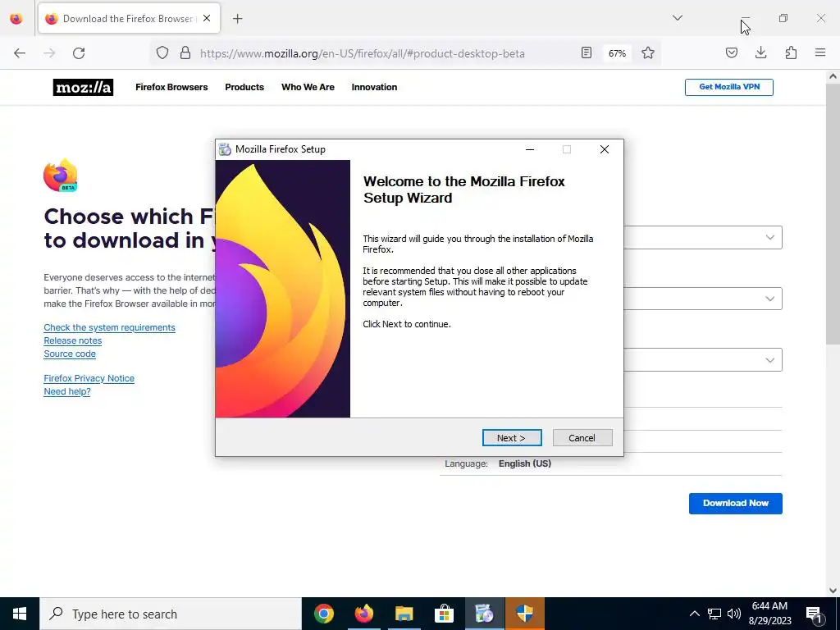
Task: Reload the page with the refresh icon
Action: pyautogui.click(x=79, y=53)
